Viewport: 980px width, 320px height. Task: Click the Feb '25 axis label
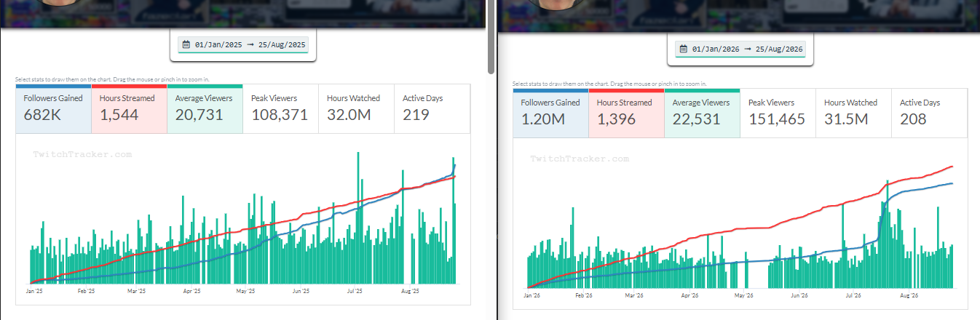coord(86,291)
